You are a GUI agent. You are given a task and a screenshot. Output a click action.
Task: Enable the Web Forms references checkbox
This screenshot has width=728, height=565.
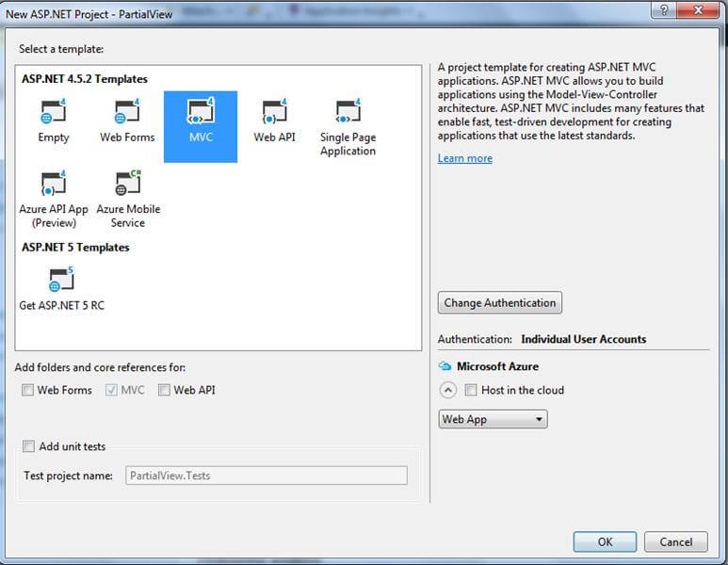(x=28, y=390)
